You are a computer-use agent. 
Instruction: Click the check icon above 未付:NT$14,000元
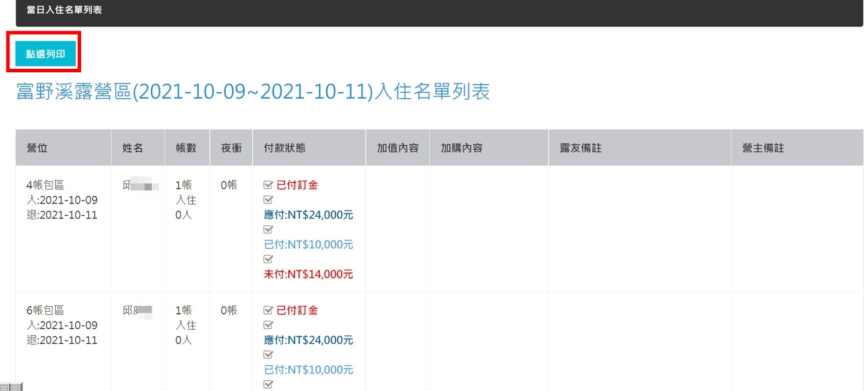tap(269, 259)
